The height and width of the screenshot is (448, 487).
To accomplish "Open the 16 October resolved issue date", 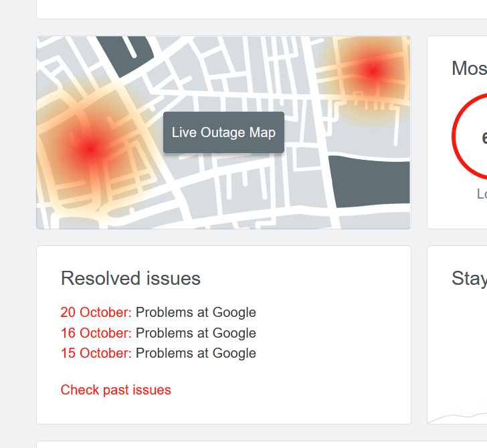I will coord(96,333).
